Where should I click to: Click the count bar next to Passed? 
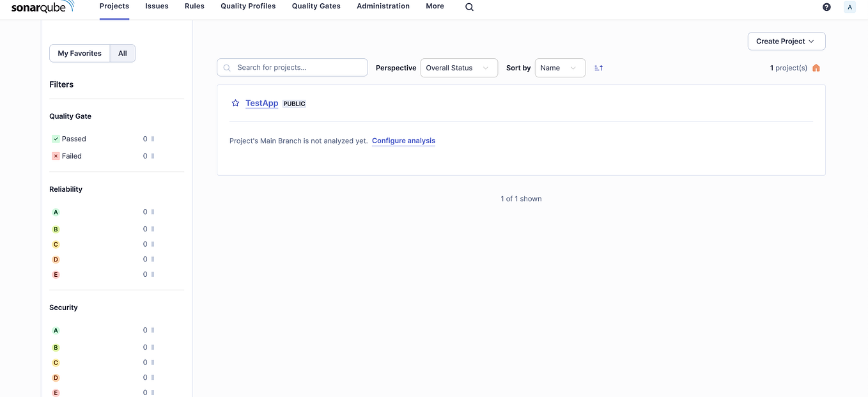click(x=151, y=139)
